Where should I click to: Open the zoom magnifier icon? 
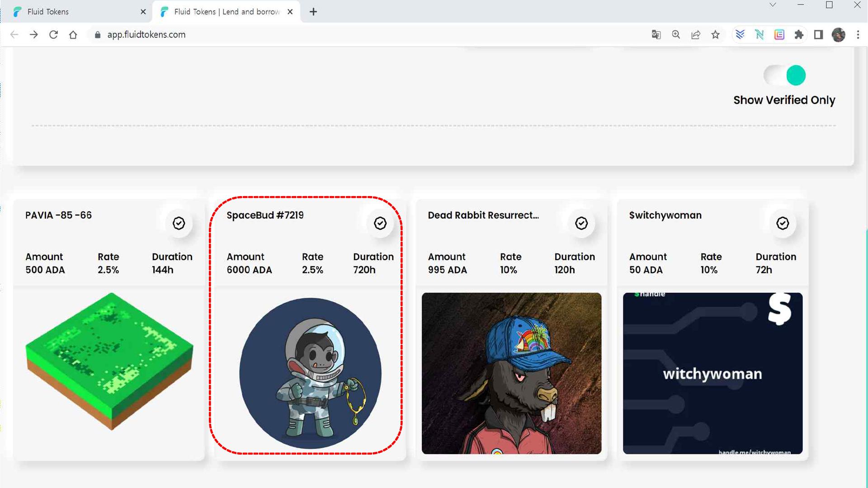tap(676, 35)
